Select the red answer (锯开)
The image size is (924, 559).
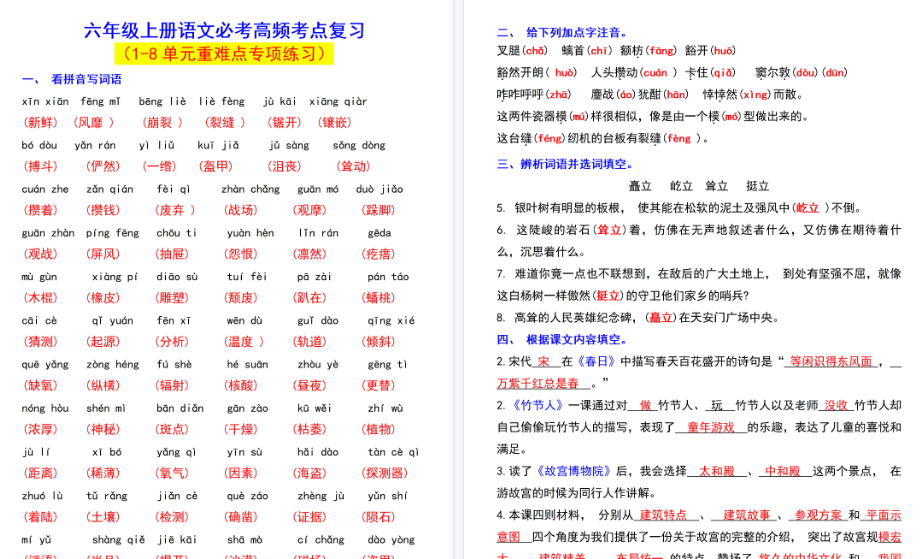[x=285, y=123]
